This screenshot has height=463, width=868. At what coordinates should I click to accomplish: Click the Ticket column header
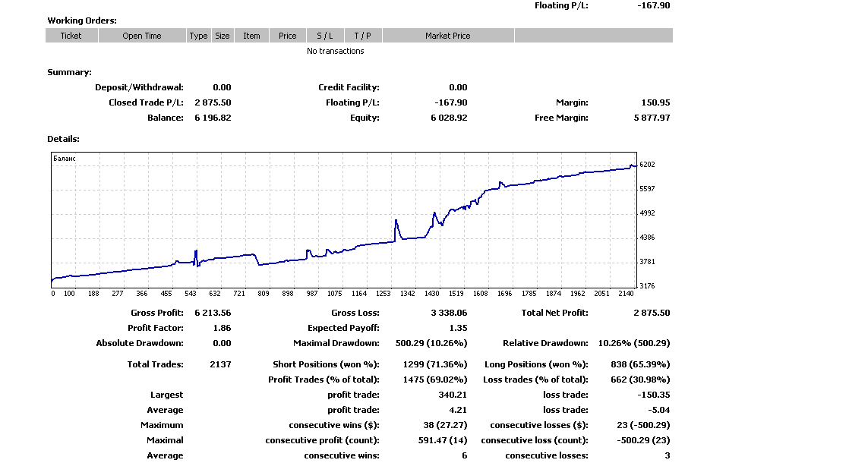(71, 36)
